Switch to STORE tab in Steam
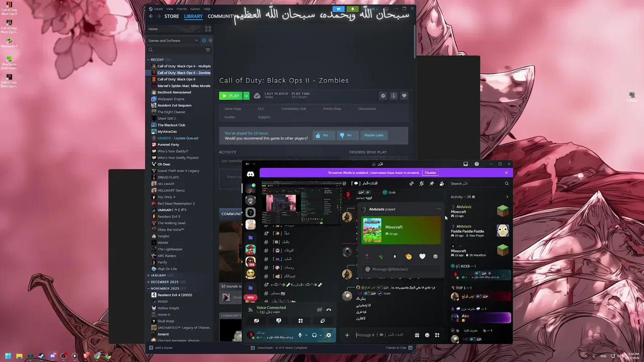Viewport: 644px width, 362px height. (172, 16)
